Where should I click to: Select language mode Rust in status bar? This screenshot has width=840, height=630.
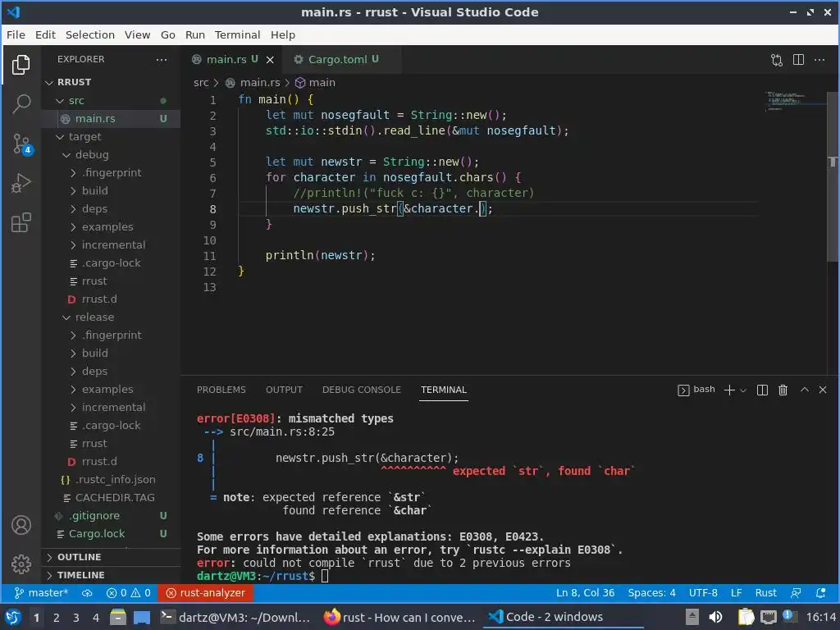(765, 592)
